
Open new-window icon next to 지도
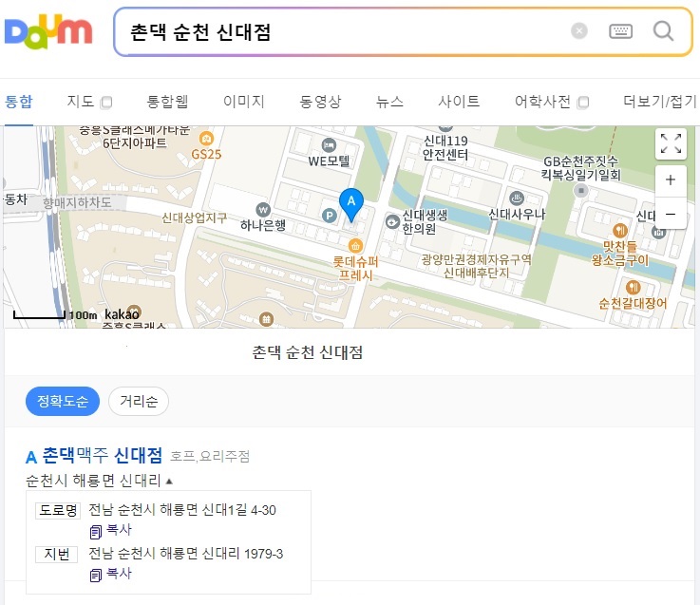[106, 103]
